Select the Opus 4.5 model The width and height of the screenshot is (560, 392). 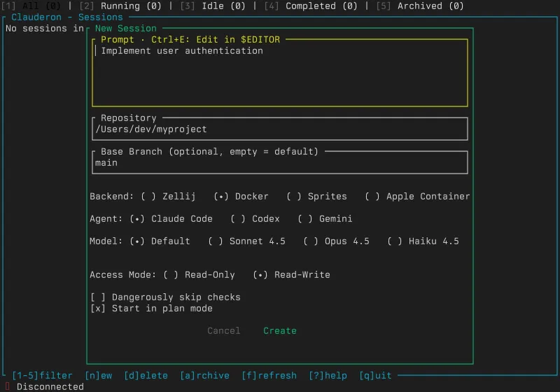(x=336, y=241)
